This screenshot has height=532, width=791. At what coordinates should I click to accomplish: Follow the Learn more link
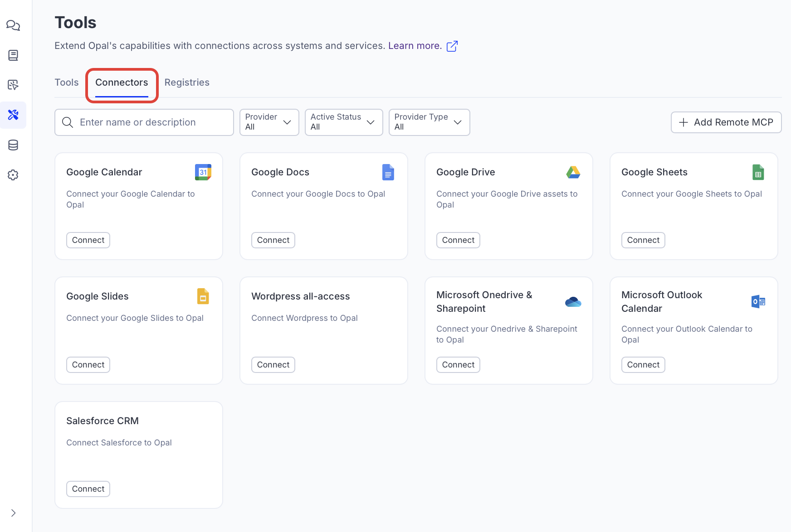point(415,46)
